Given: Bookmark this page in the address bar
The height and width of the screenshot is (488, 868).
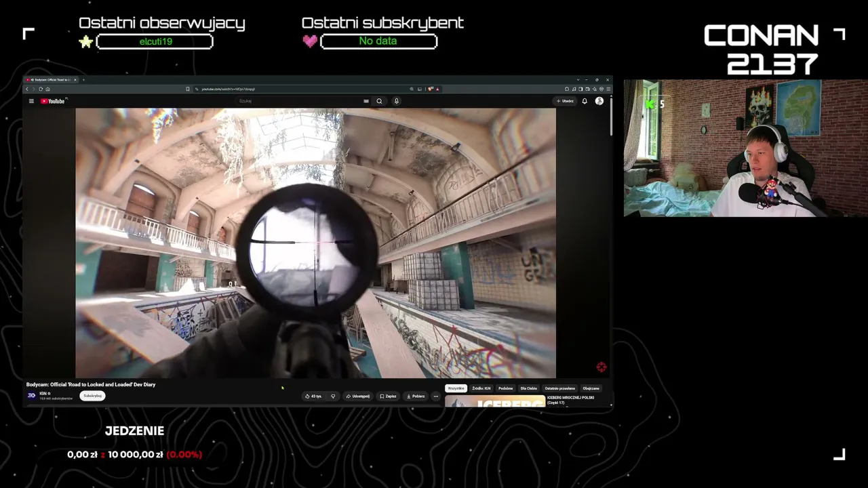Looking at the screenshot, I should pos(188,89).
